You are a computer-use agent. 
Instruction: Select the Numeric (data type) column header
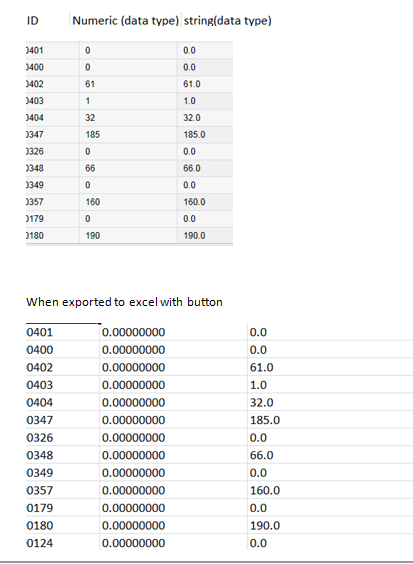[126, 21]
